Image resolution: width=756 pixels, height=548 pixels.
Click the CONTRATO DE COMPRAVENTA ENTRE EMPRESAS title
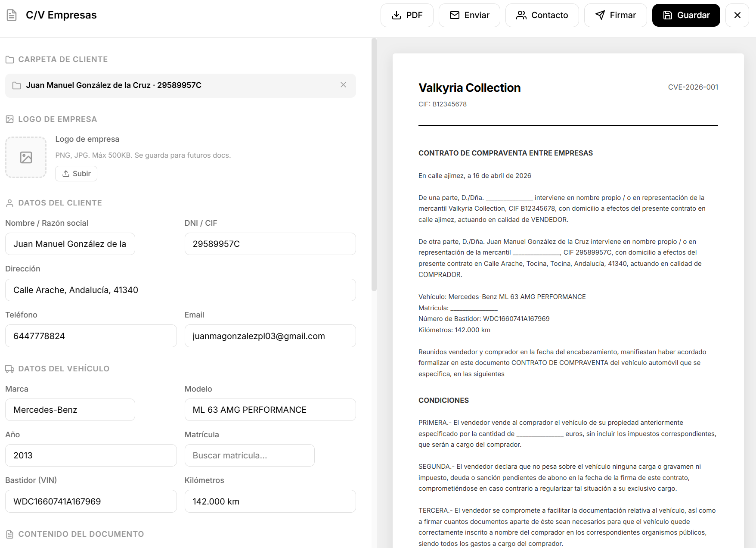(505, 153)
